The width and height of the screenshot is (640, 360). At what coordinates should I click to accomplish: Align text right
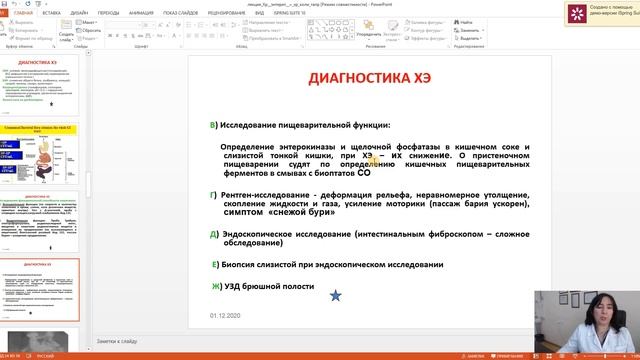coord(204,36)
